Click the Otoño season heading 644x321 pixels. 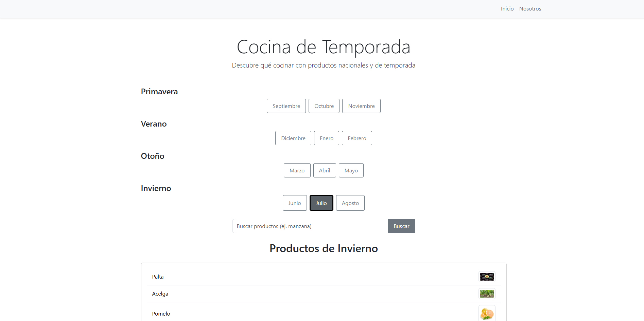click(153, 156)
